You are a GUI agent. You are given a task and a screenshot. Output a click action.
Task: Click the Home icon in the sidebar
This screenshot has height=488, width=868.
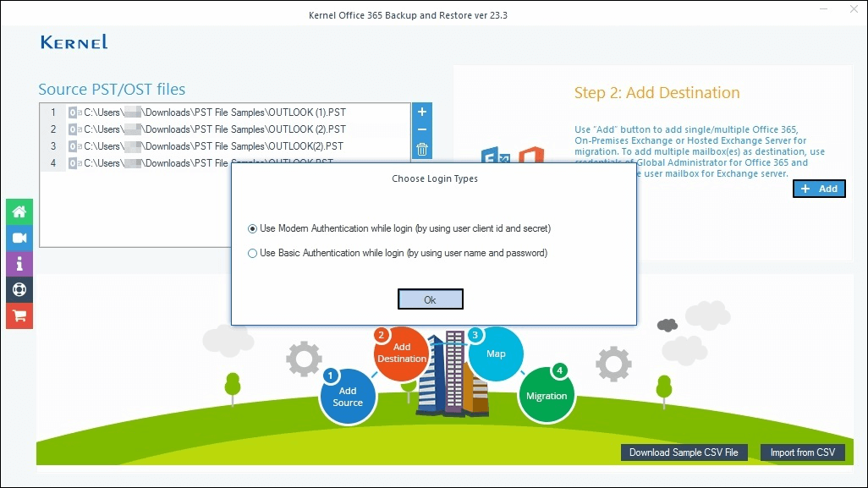[19, 211]
